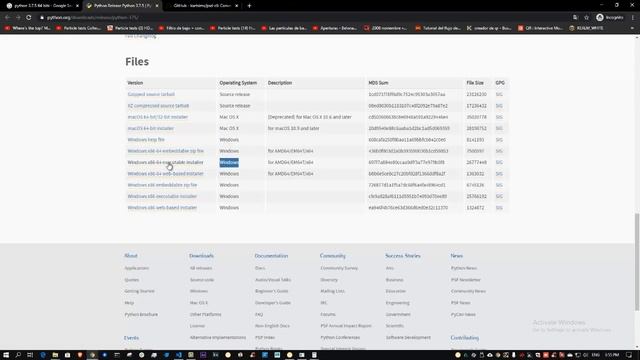
Task: Open the Alternative Implementations footer link
Action: coord(218,338)
